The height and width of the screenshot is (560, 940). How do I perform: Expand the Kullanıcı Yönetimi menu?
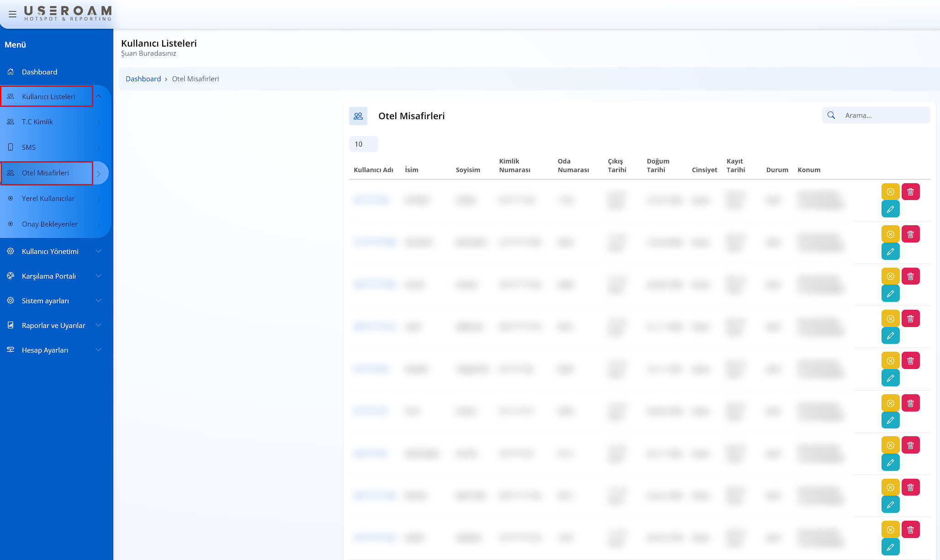pyautogui.click(x=50, y=251)
